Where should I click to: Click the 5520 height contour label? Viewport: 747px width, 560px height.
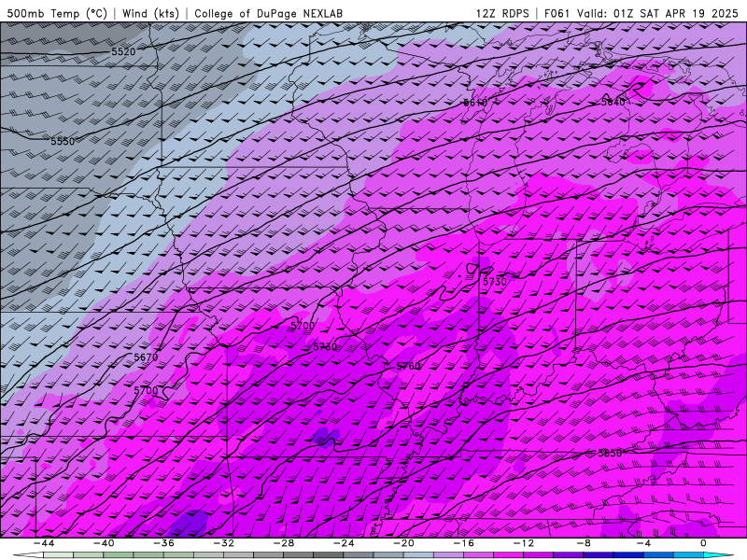(123, 51)
